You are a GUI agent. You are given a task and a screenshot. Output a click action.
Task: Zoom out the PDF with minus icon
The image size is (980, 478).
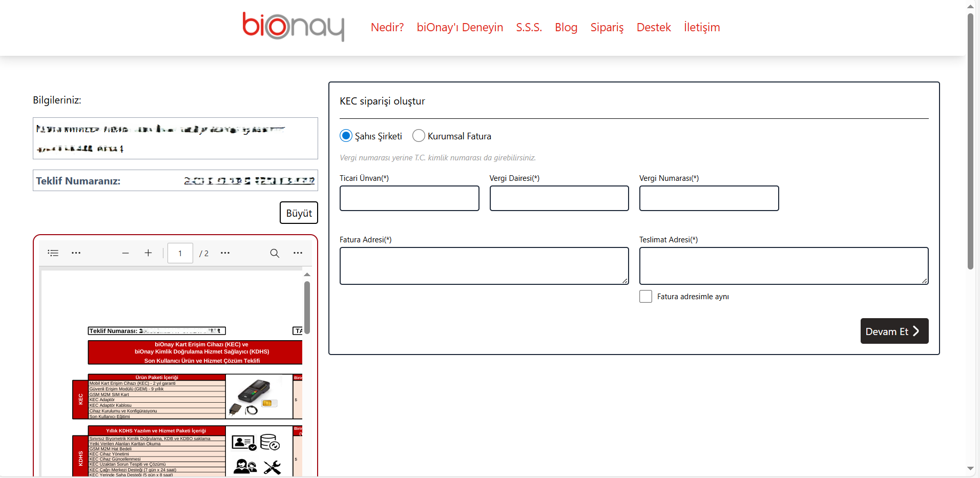(x=126, y=253)
